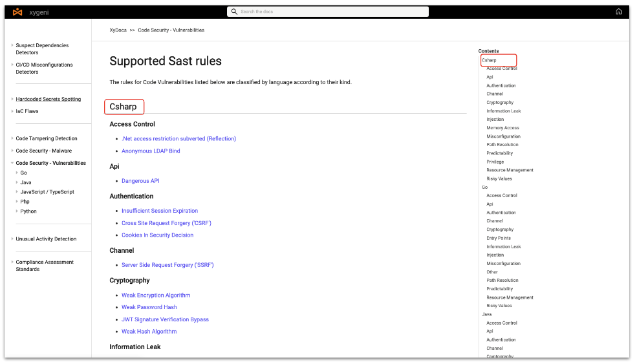This screenshot has height=364, width=637.
Task: Open JavaScript / TypeScript rules page
Action: [47, 192]
